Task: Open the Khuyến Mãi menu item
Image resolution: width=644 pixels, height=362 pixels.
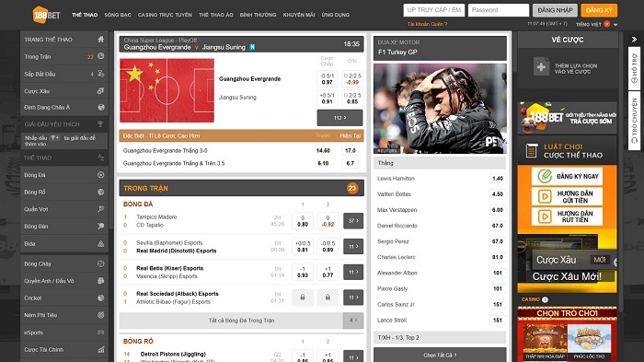Action: point(299,15)
